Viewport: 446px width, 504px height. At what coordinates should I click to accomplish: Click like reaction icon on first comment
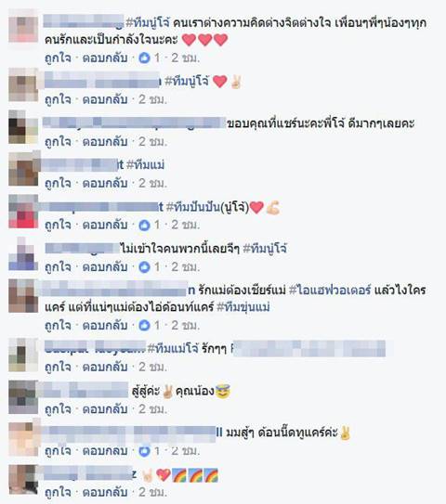[144, 58]
